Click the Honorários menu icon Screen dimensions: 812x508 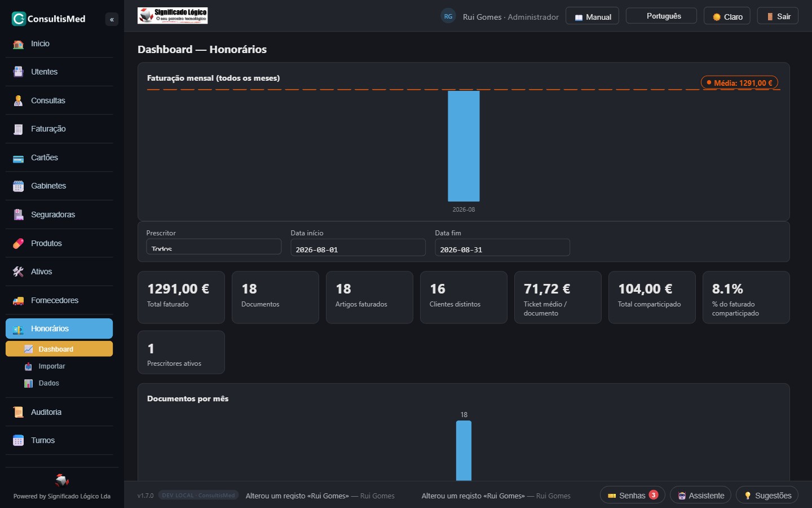point(19,329)
